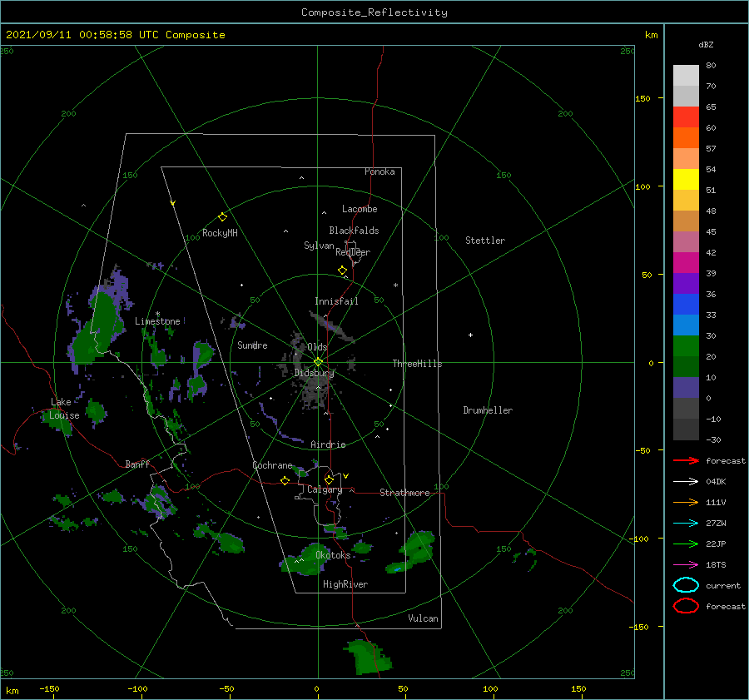
Task: Click the Limestone label
Action: pos(157,321)
